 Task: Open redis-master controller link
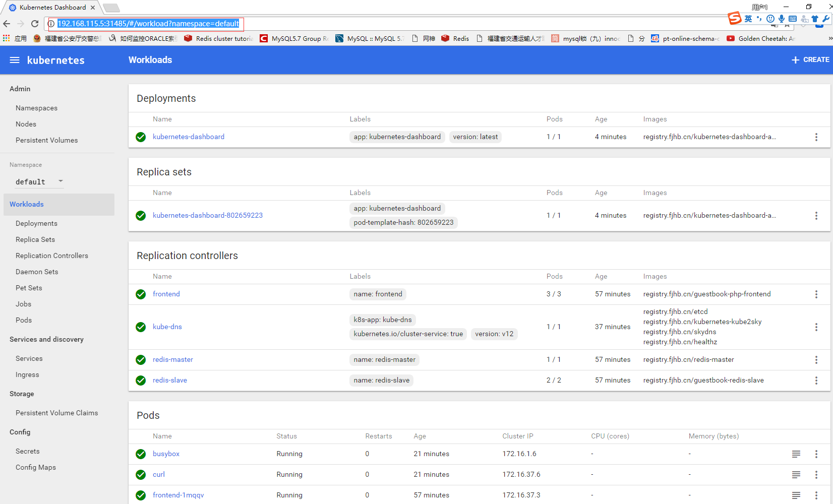173,360
